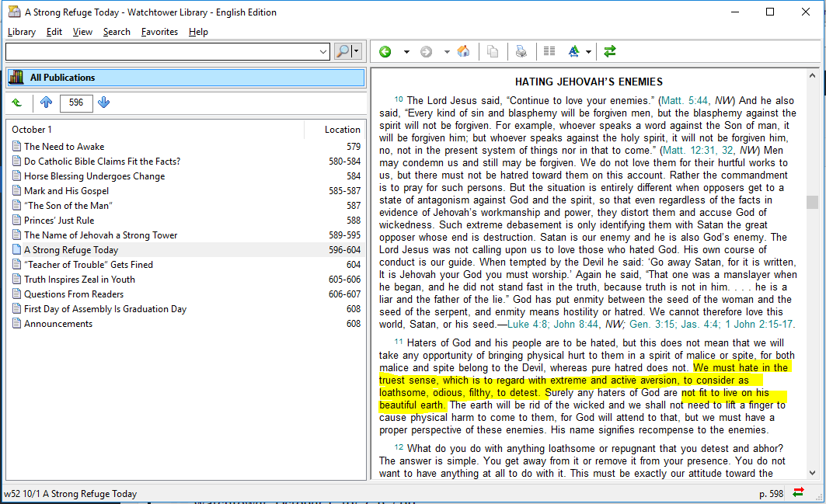Open the search box dropdown arrow
Screen dimensions: 826x504
(x=324, y=52)
